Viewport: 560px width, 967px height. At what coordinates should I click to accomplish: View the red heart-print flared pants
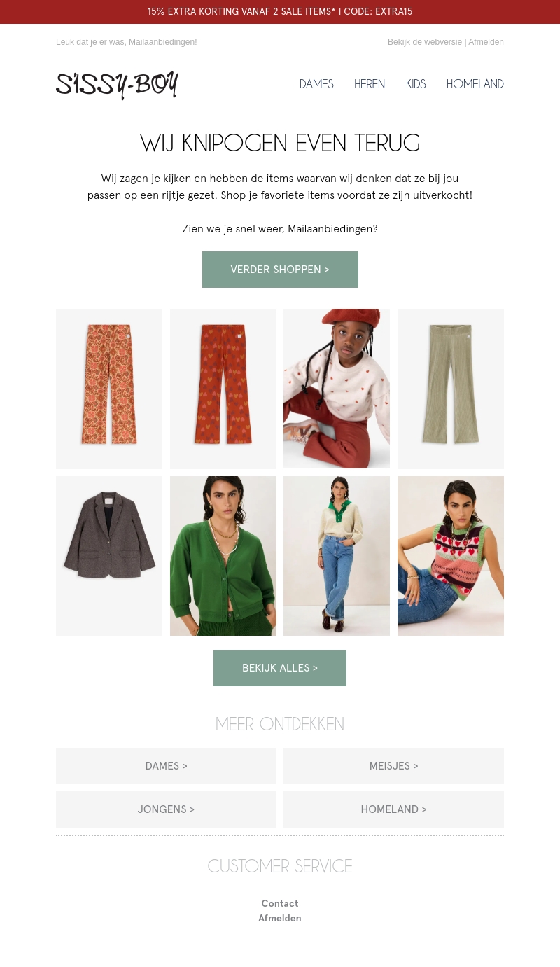point(223,389)
